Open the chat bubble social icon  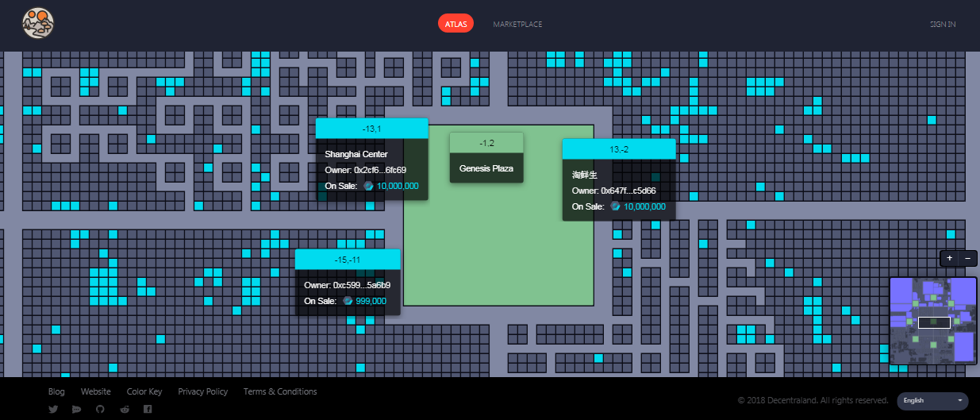(x=76, y=409)
